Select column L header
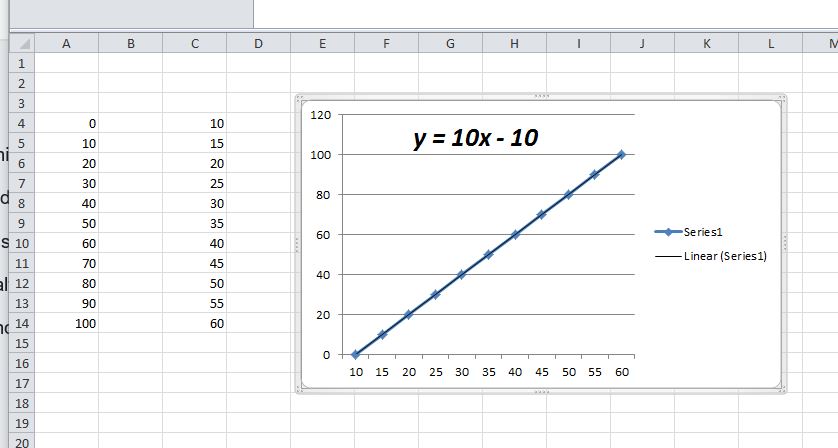This screenshot has width=838, height=448. coord(770,44)
